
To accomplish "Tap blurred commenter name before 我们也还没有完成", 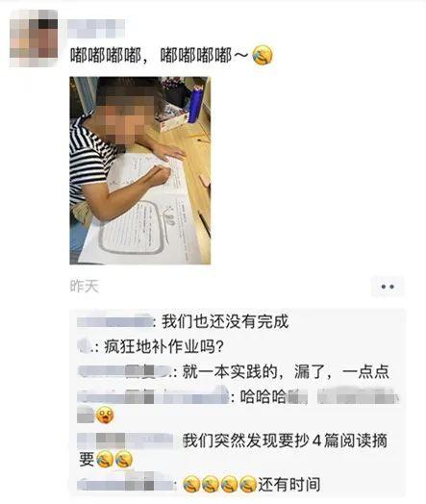I will coord(115,322).
